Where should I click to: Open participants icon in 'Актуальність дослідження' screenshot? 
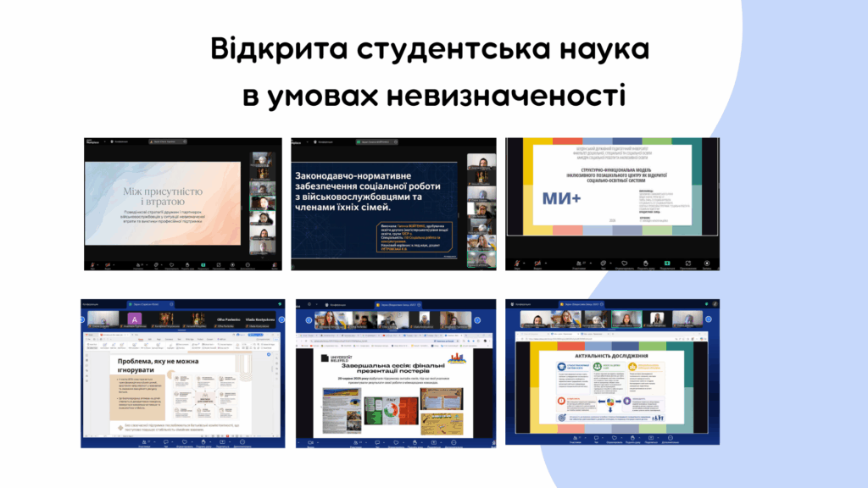pos(576,438)
